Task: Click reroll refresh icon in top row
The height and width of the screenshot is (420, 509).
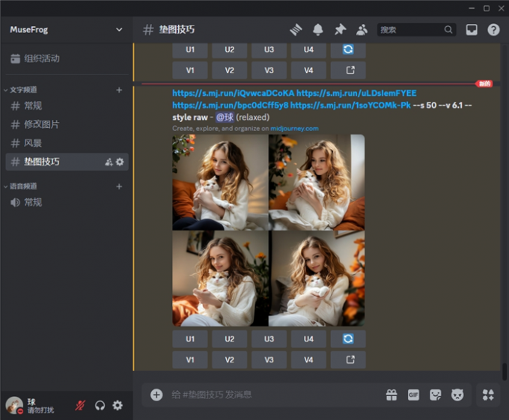Action: coord(348,50)
